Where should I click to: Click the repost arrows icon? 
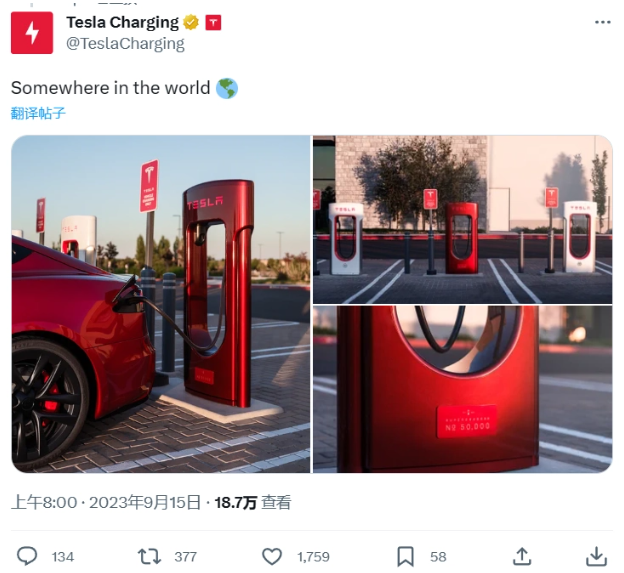[x=149, y=556]
